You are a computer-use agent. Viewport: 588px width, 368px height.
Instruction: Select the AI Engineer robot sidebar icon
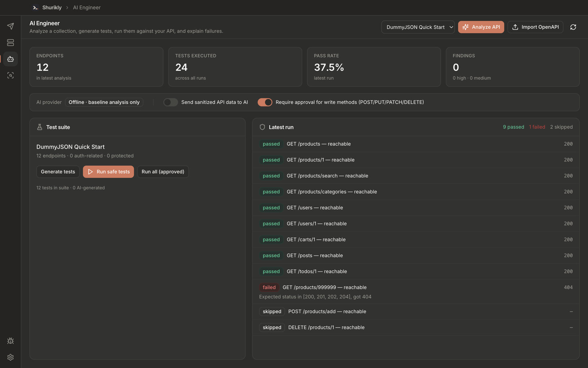[10, 59]
